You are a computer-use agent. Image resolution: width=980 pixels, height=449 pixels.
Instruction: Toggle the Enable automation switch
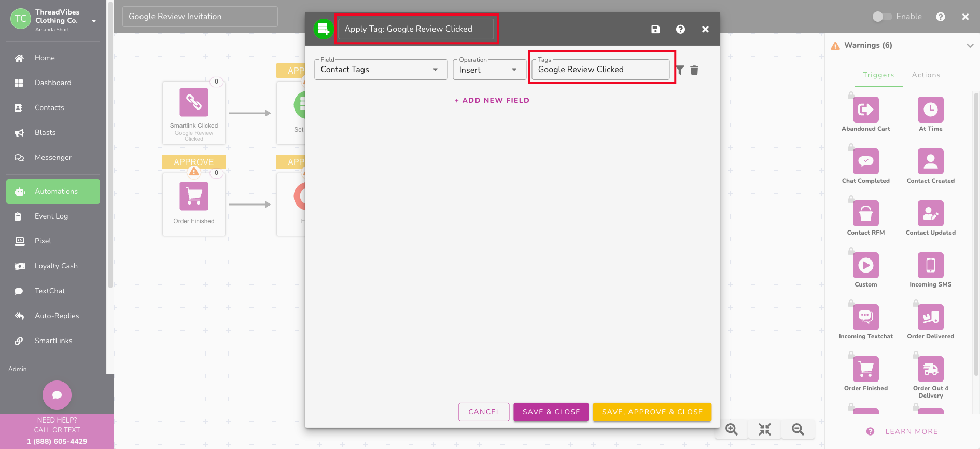(x=882, y=17)
